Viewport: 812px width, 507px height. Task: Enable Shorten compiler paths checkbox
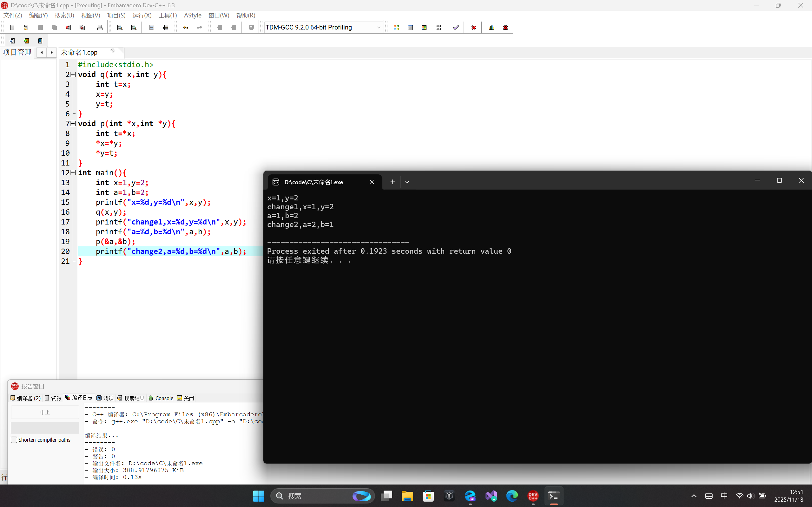coord(14,439)
